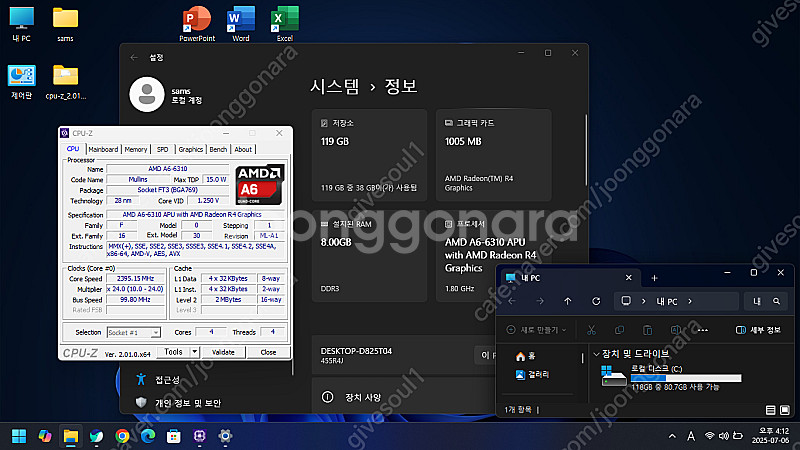The height and width of the screenshot is (450, 800).
Task: Click the CPU-Z Validate button
Action: coord(223,352)
